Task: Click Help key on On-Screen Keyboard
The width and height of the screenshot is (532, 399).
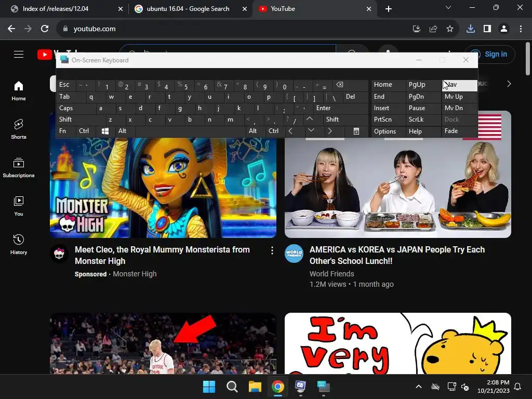Action: (423, 131)
